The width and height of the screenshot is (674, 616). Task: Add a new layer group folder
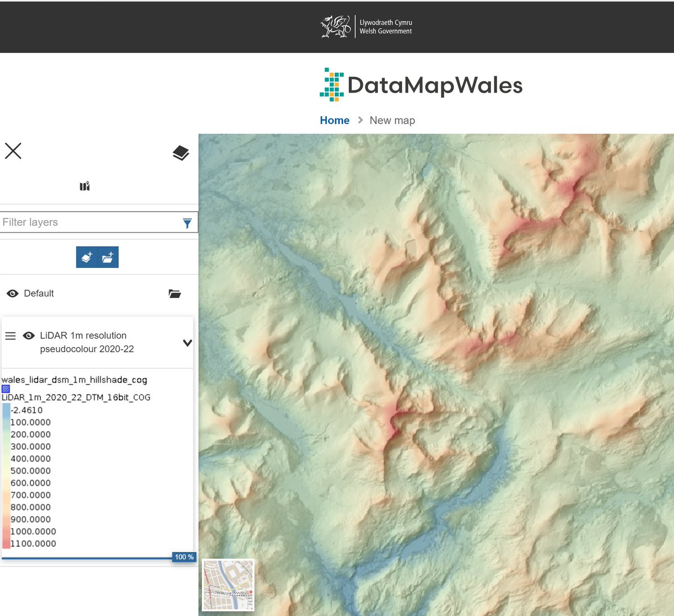(108, 257)
